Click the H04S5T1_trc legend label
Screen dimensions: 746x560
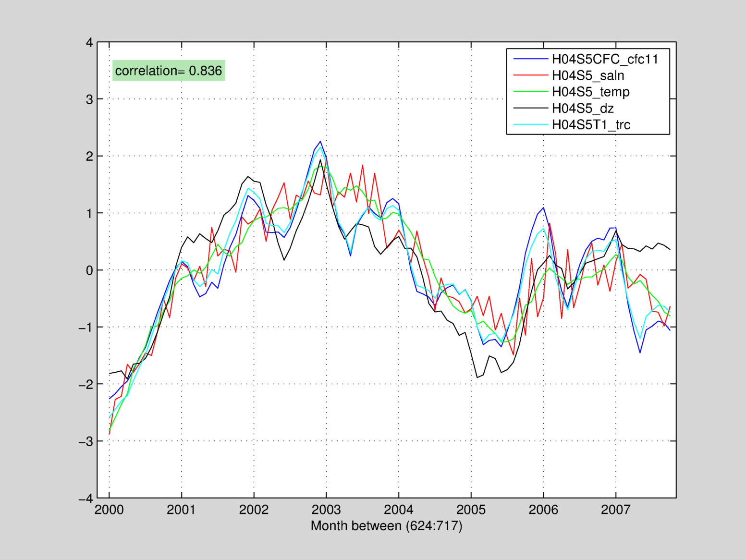coord(591,124)
